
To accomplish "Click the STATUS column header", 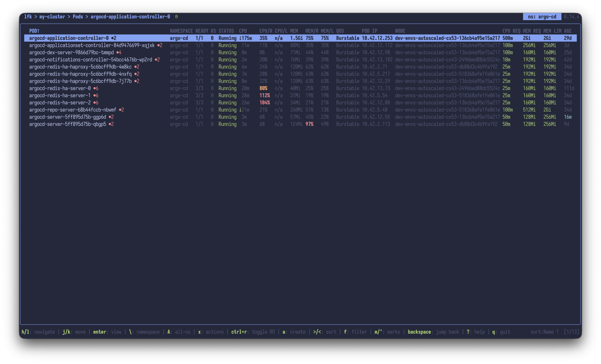I will pyautogui.click(x=226, y=31).
